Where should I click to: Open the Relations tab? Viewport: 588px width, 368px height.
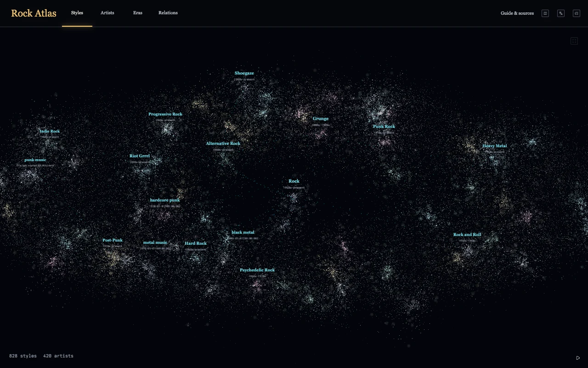pos(168,13)
